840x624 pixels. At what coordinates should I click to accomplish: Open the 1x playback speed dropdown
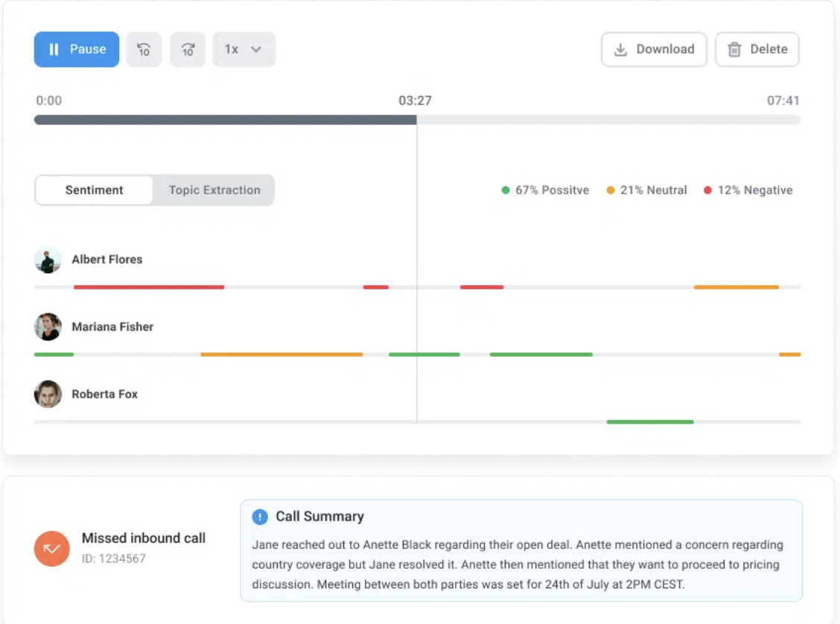[244, 49]
